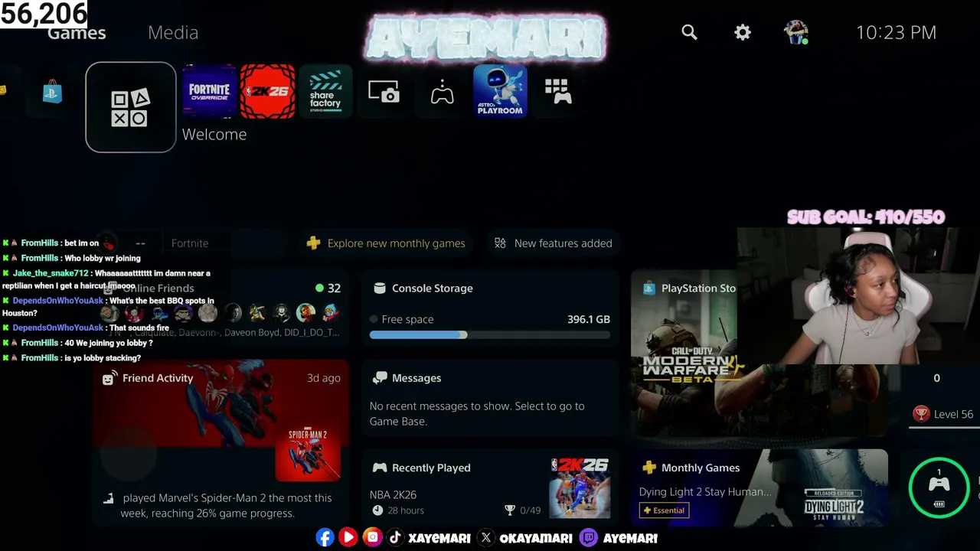Open the Settings gear icon

point(743,32)
